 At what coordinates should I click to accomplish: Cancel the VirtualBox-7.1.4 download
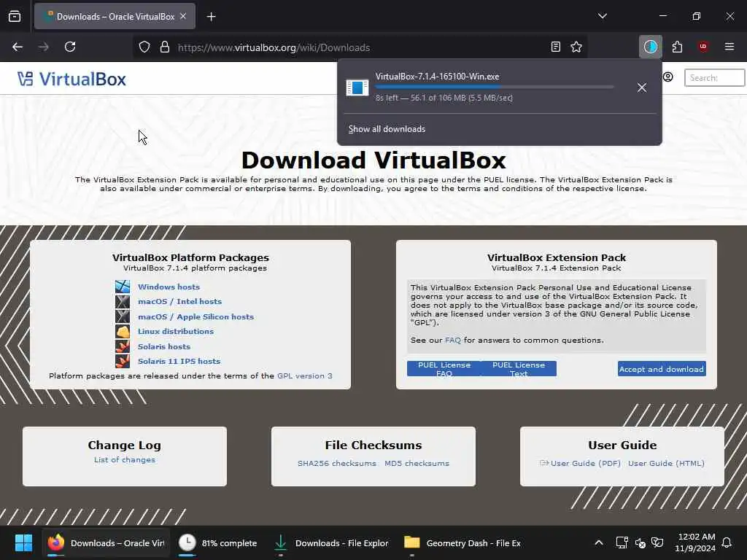pos(642,87)
